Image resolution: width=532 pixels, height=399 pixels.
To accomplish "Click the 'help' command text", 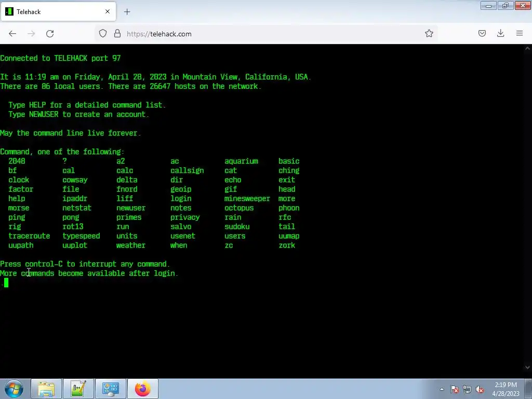I will click(x=17, y=198).
